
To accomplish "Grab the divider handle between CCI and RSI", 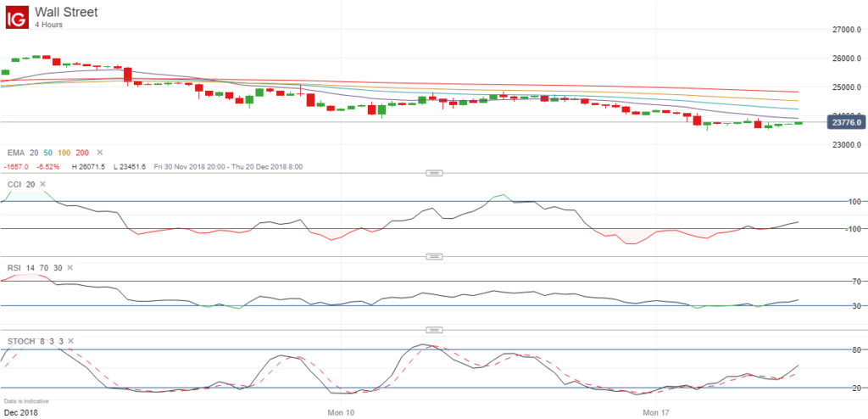I will 434,257.
